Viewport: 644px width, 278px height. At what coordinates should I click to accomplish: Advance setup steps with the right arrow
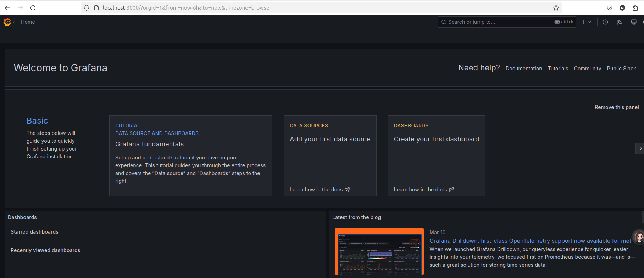(640, 149)
